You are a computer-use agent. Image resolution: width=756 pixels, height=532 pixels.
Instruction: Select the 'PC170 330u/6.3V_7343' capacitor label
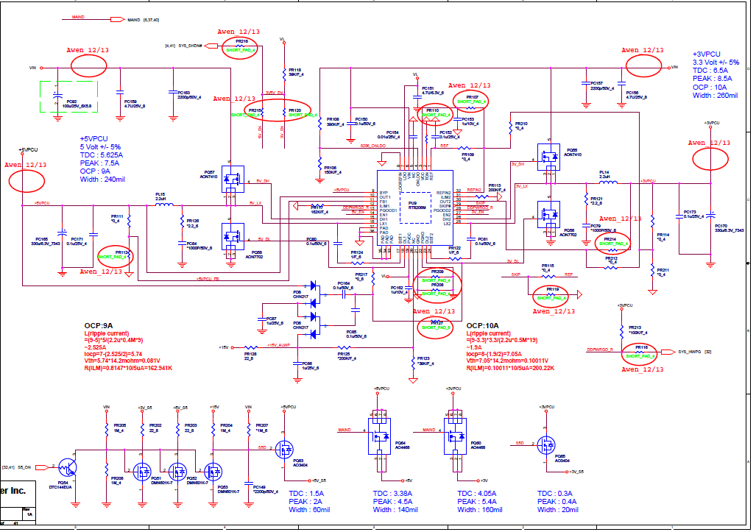tap(729, 228)
